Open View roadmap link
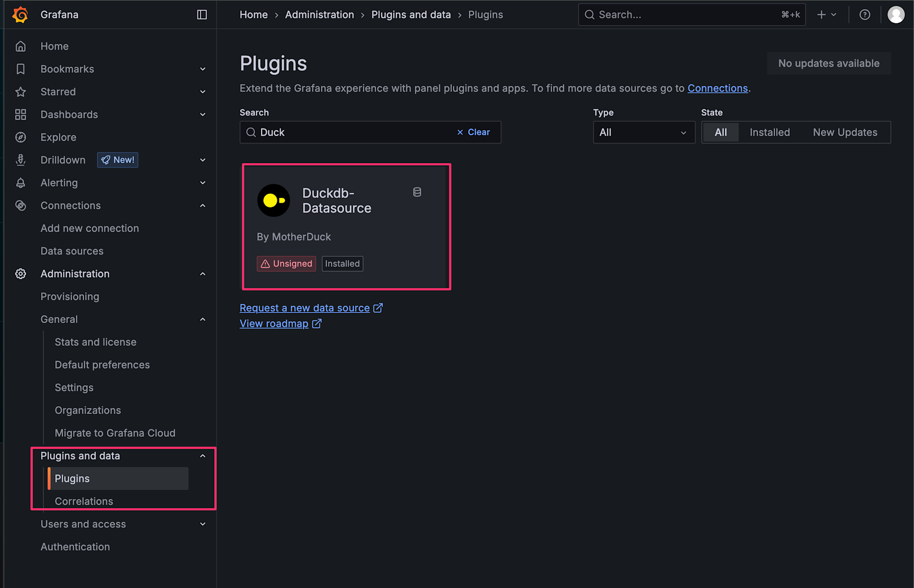 tap(274, 323)
